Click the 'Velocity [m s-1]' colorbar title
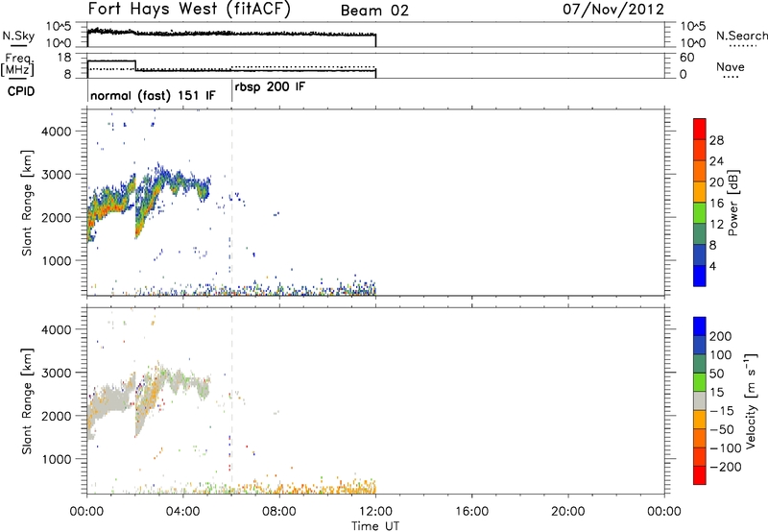This screenshot has width=768, height=532. coord(751,400)
